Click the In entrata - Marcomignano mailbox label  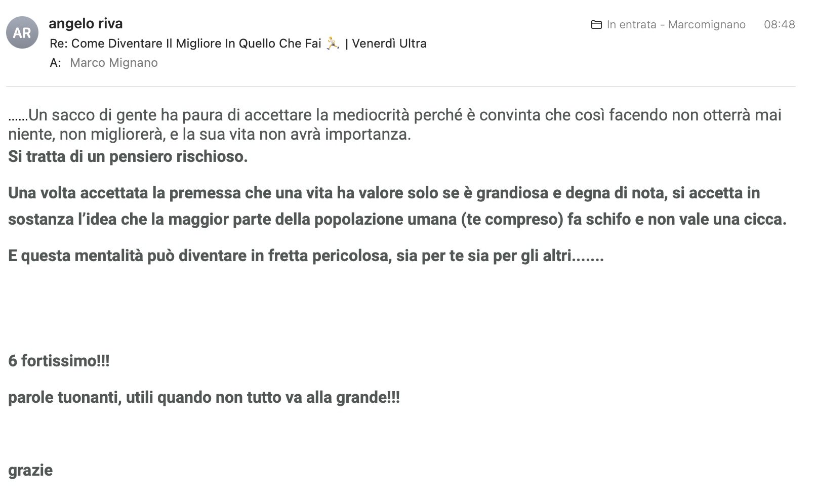(x=676, y=25)
